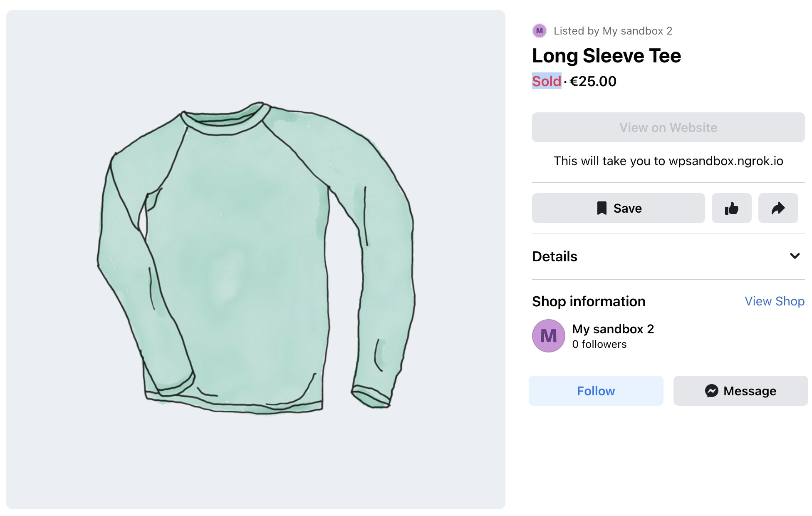Click the large purple M shop avatar
Viewport: 812px width, 516px height.
coord(548,336)
